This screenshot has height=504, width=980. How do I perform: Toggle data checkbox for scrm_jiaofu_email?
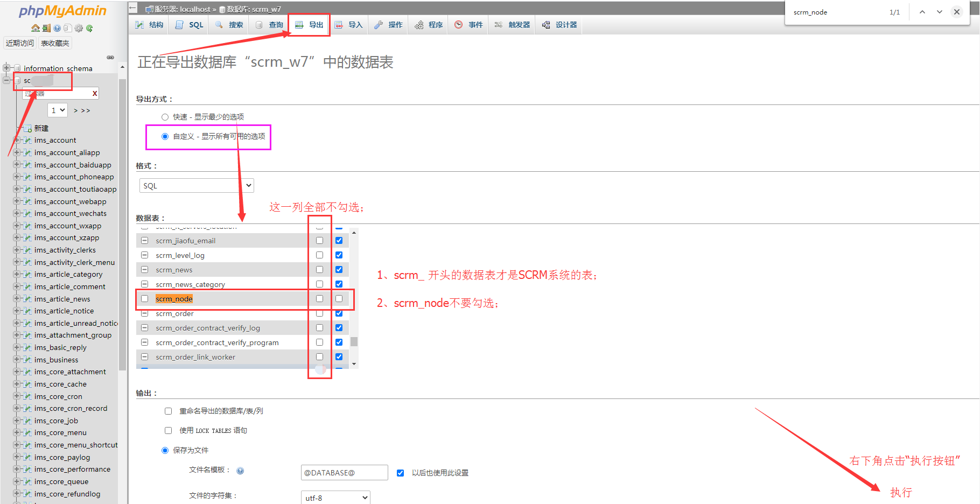click(x=339, y=241)
